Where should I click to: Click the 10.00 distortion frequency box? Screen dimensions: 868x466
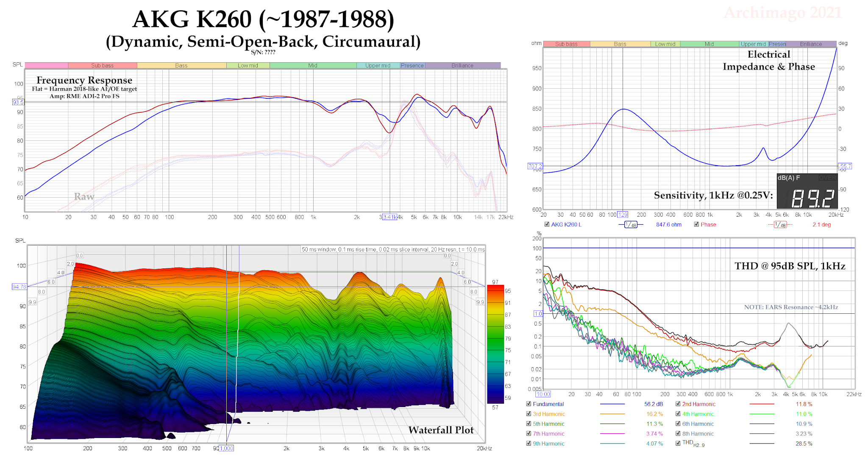(543, 394)
